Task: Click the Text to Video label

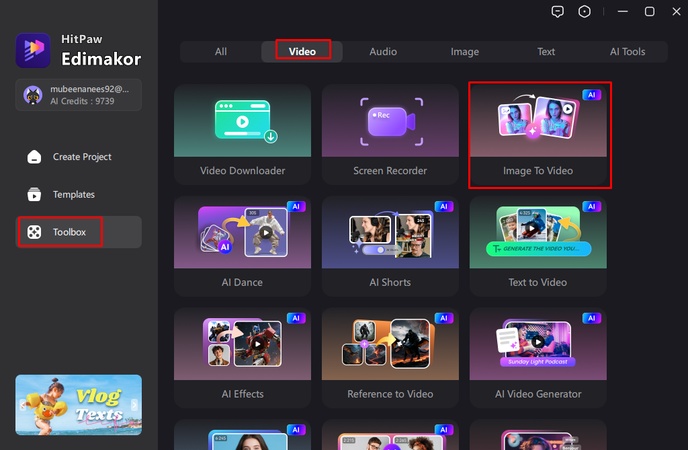Action: [538, 282]
